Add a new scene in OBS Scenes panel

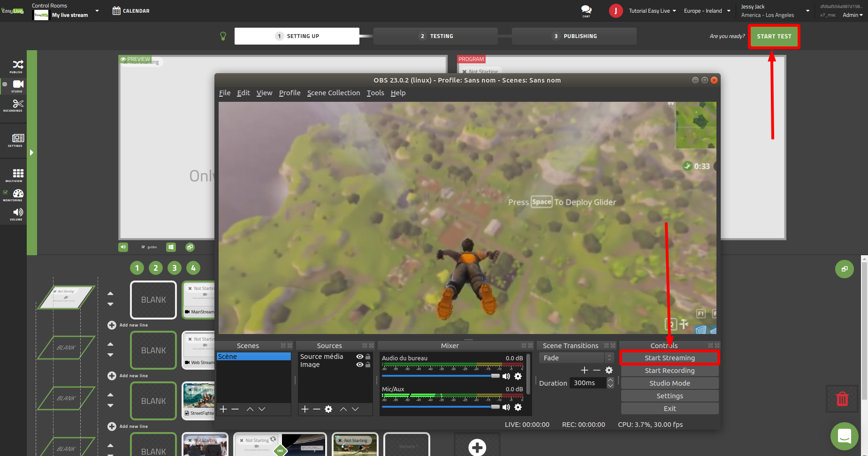coord(223,409)
